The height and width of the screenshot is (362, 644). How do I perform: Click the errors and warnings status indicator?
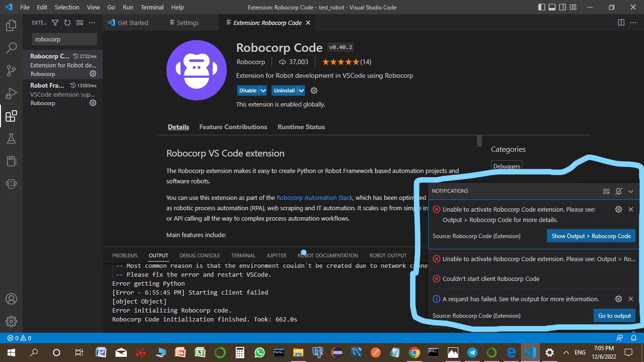coord(19,338)
